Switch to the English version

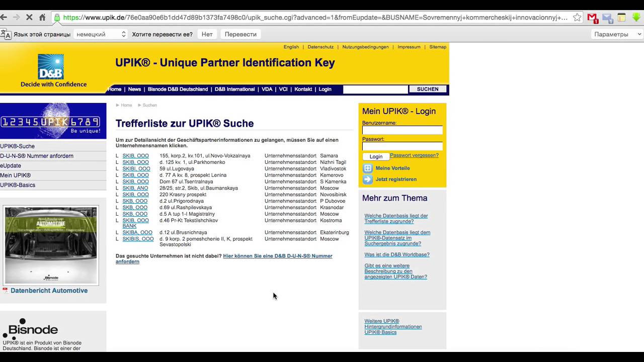coord(291,47)
